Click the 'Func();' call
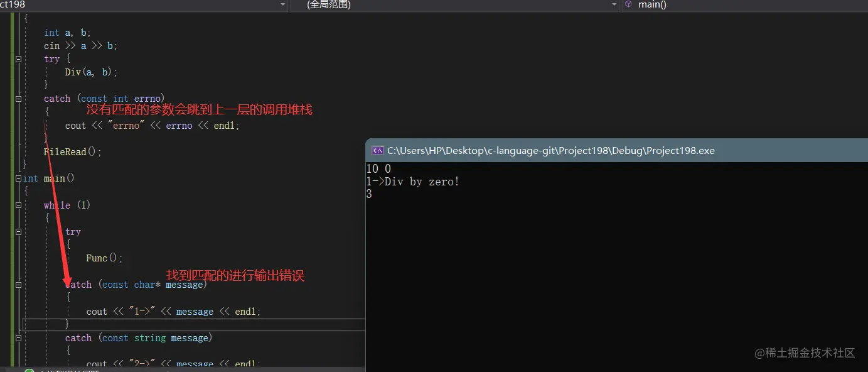Screen dimensions: 868x372 point(104,258)
